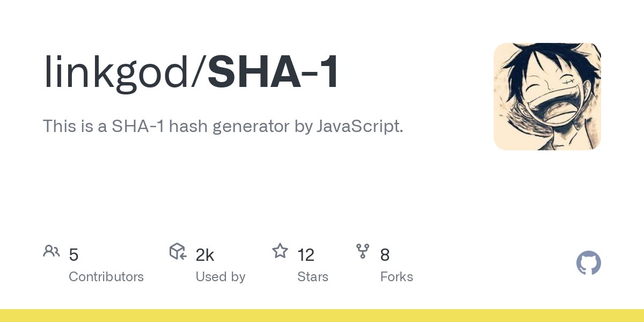The height and width of the screenshot is (322, 644).
Task: Click the fork count 8
Action: tap(385, 255)
